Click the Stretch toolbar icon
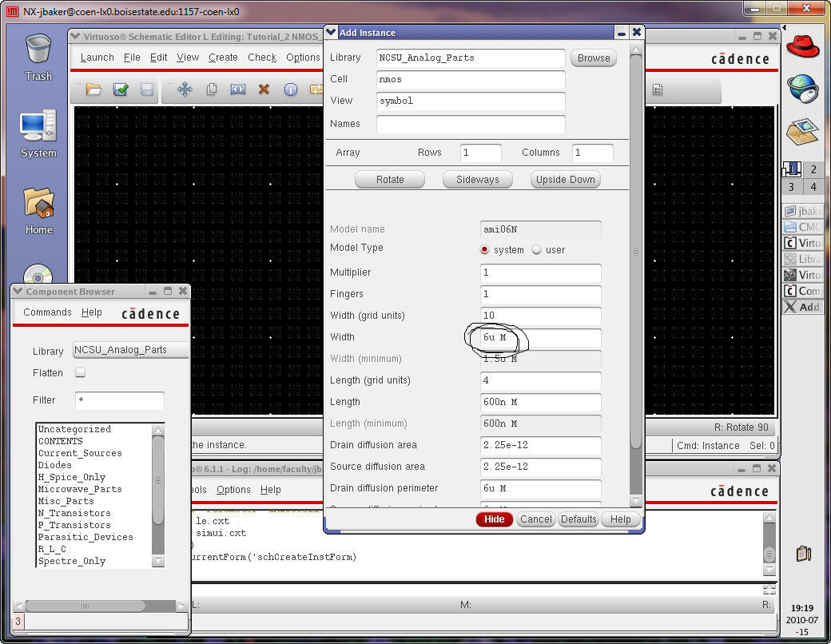 238,89
